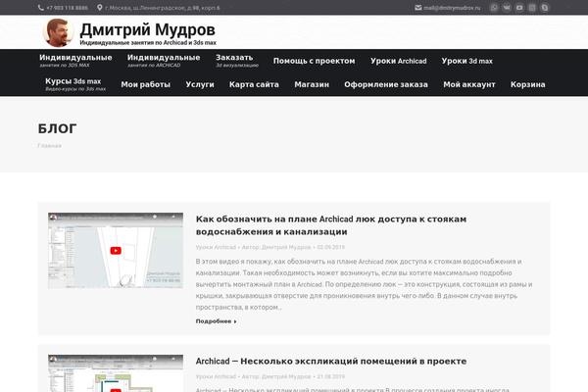Go to Услуги page
The height and width of the screenshot is (392, 588).
tap(200, 84)
